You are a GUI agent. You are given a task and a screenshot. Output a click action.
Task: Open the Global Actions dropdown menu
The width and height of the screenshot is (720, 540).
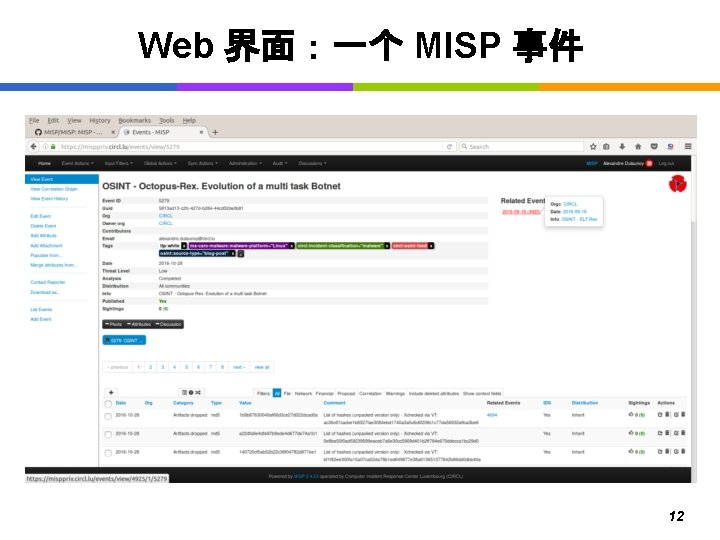click(160, 163)
